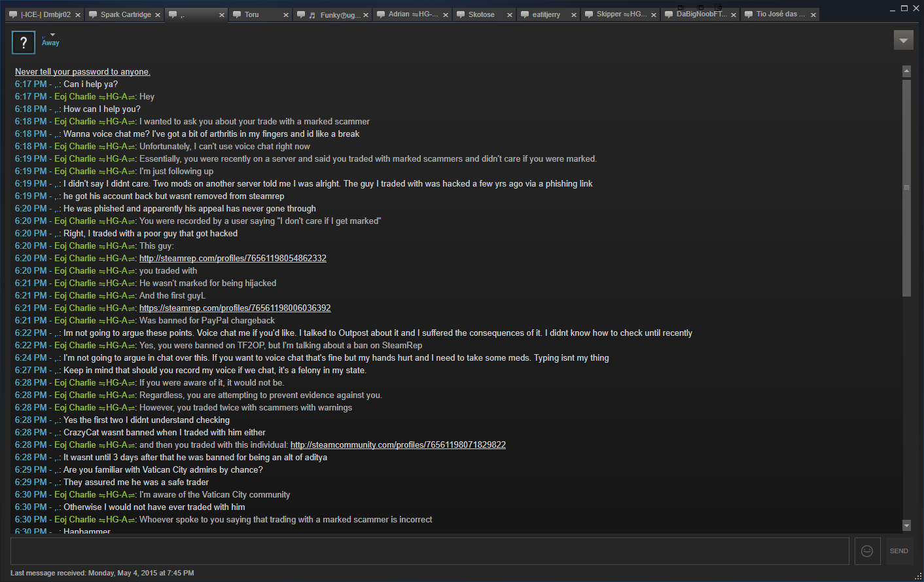Close the DaBigNoobFT chat tab

pos(734,15)
